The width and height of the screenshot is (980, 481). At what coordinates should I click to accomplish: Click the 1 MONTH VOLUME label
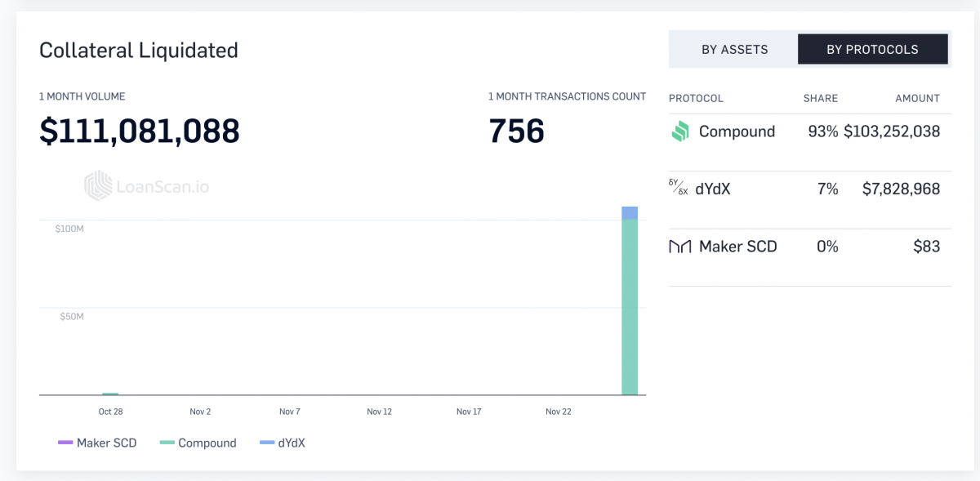point(82,96)
